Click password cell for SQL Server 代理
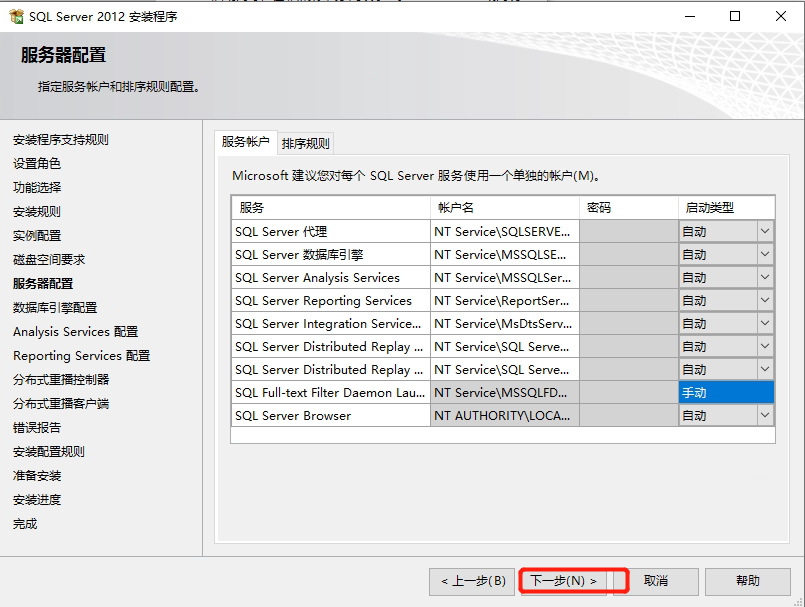The width and height of the screenshot is (805, 607). tap(629, 232)
